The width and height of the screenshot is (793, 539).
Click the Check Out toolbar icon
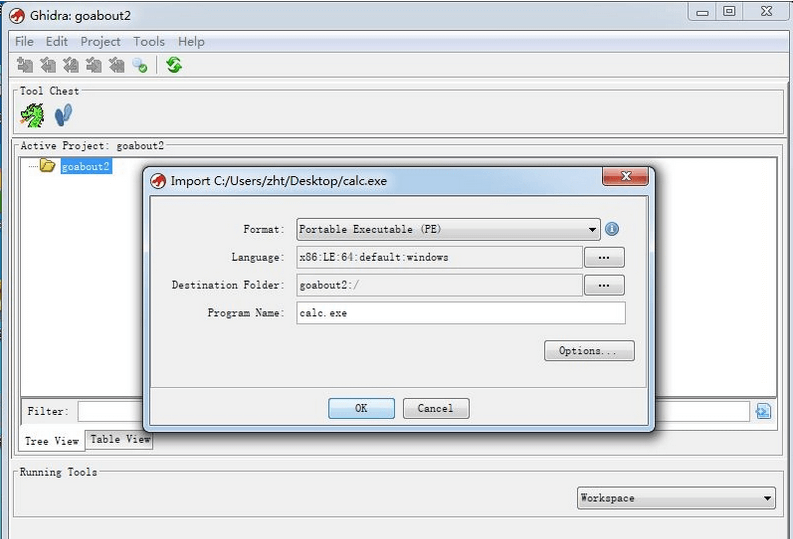[48, 65]
